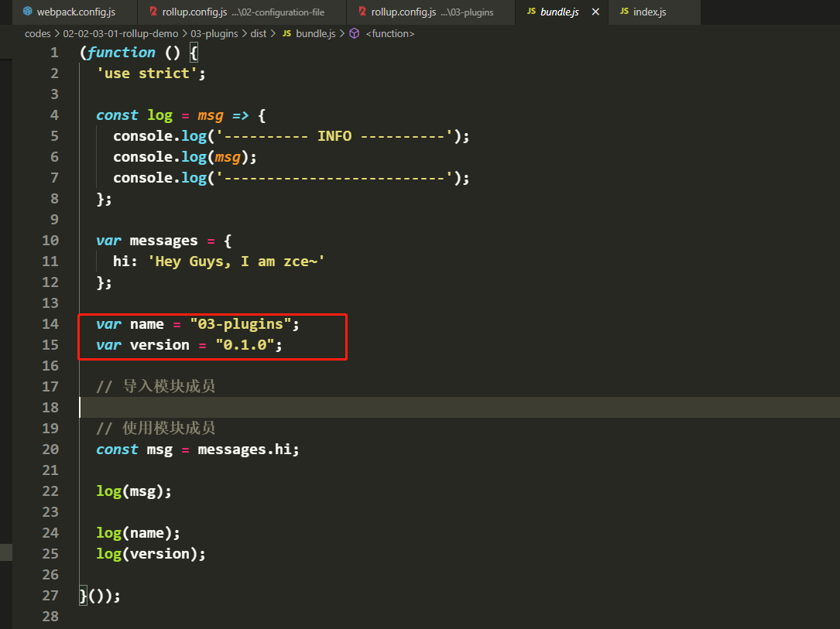Screen dimensions: 840x629
Task: Click the comment '// 导入模块成员'
Action: [x=156, y=387]
